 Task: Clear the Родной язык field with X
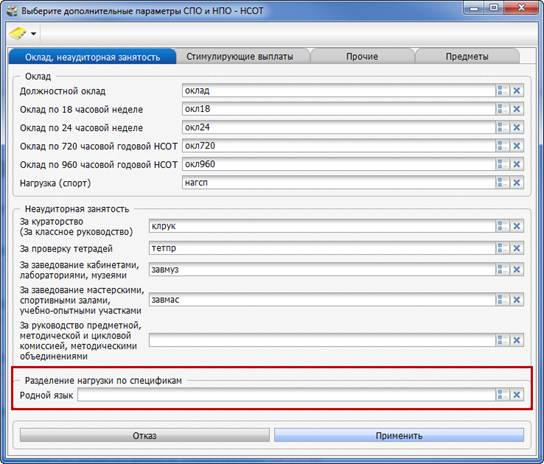coord(517,395)
